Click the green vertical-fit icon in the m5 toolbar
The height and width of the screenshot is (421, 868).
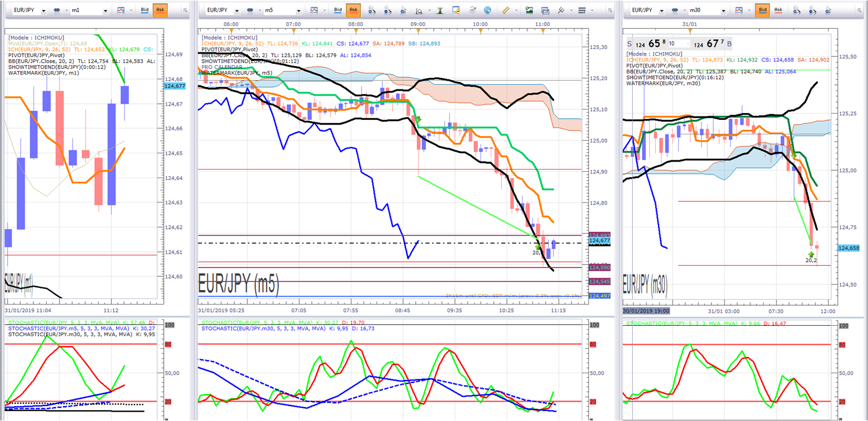[x=441, y=10]
